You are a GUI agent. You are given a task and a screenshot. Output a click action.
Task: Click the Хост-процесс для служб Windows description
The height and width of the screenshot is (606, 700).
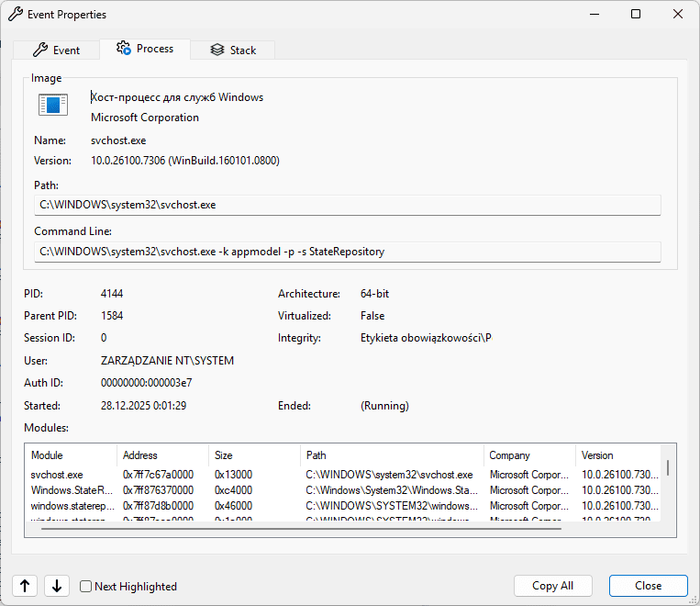[177, 97]
